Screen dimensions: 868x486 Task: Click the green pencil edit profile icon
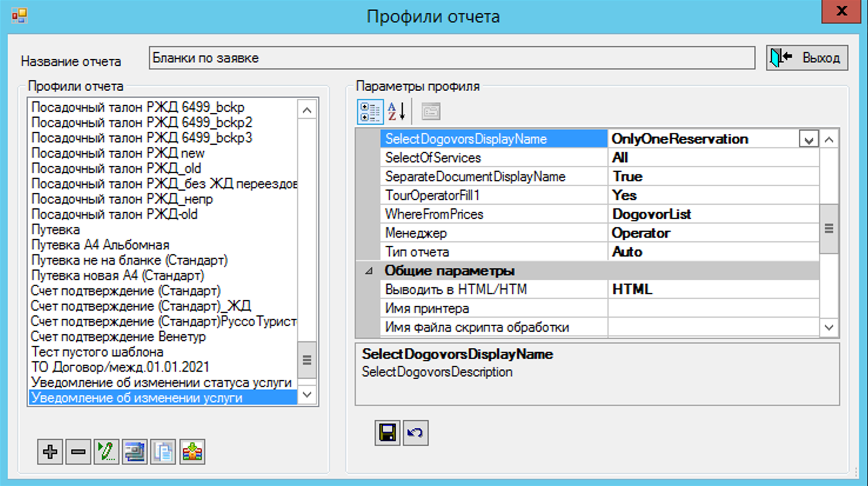pos(106,452)
